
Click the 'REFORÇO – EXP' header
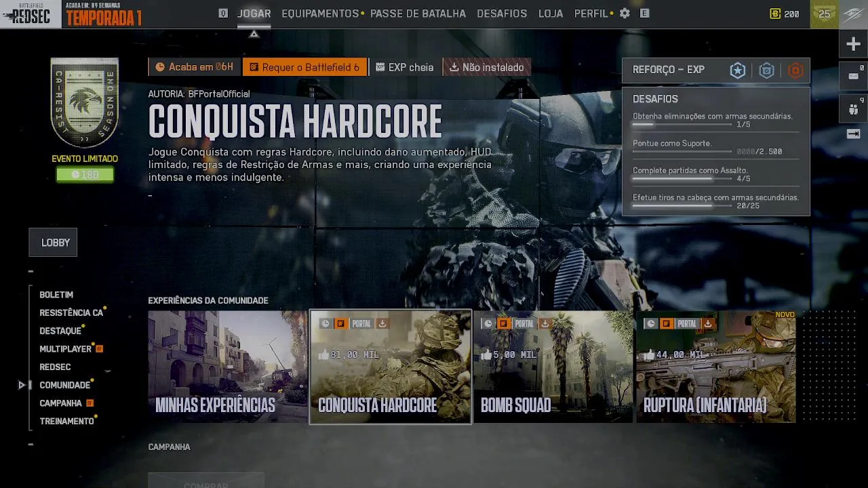[x=669, y=70]
